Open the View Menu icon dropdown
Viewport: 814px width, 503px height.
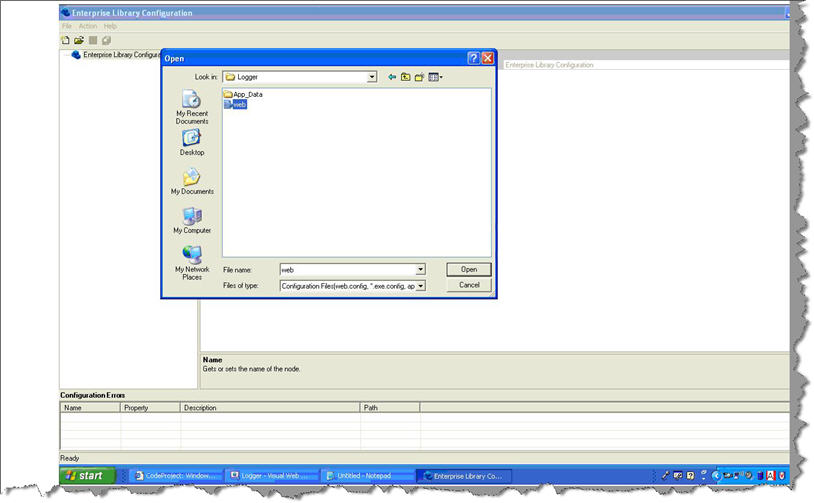435,77
